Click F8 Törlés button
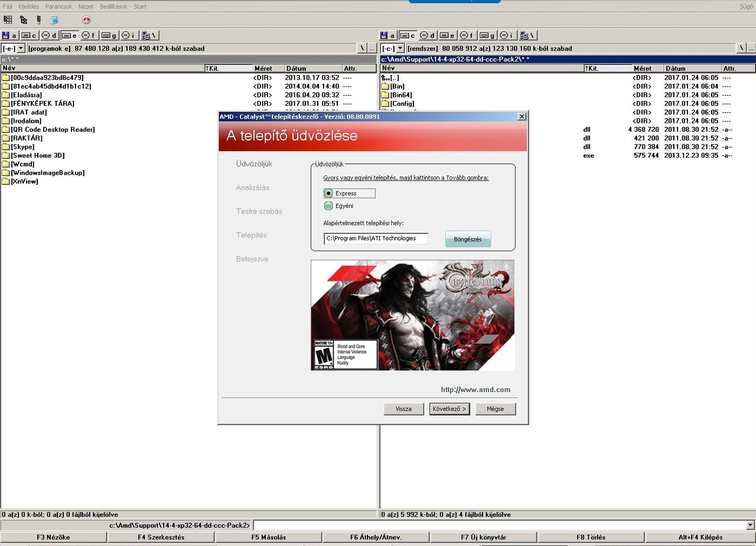Screen dimensions: 756x546 coord(591,537)
